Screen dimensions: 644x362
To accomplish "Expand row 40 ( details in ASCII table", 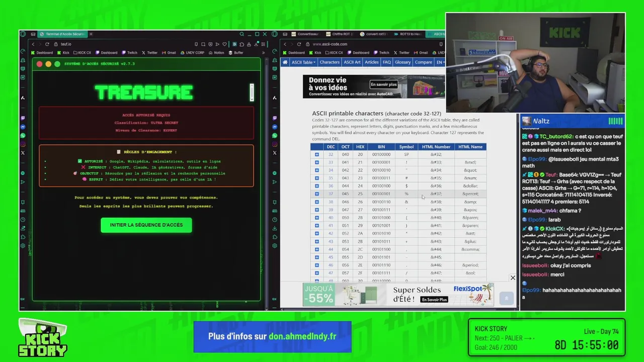I will [316, 218].
